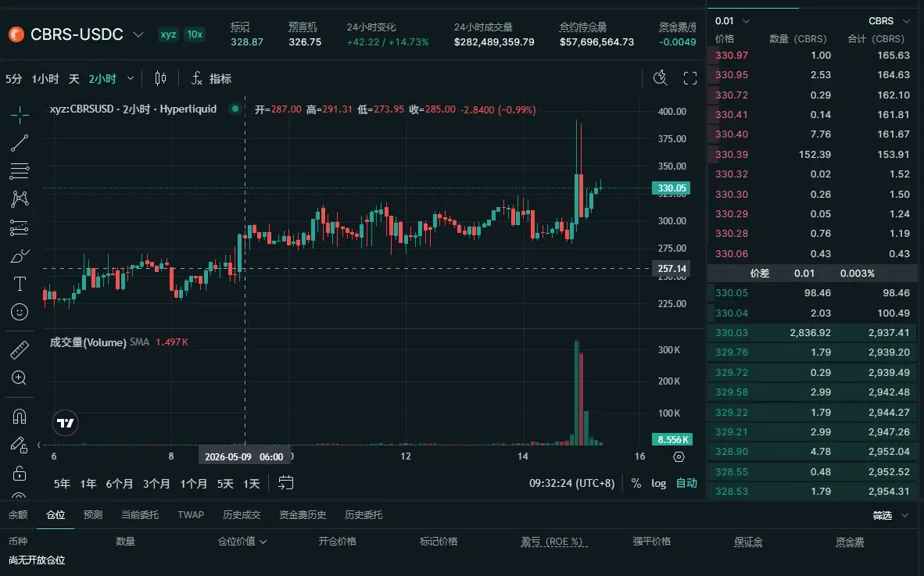Click the 328.53 bid price row

click(813, 491)
